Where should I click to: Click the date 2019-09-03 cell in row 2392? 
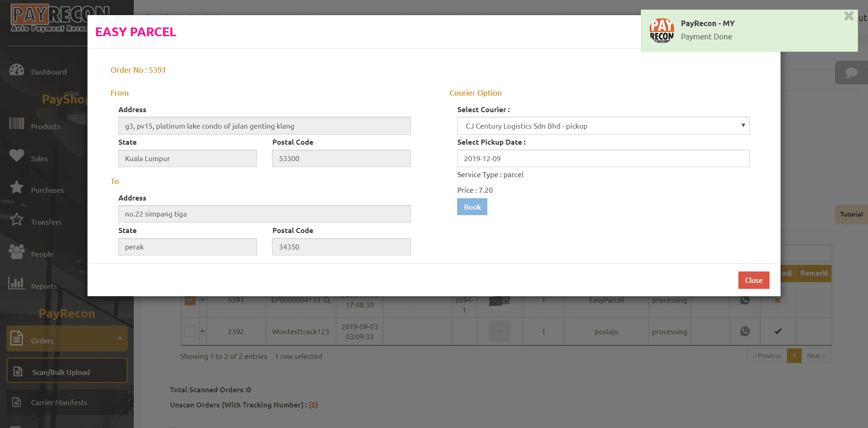pos(360,331)
